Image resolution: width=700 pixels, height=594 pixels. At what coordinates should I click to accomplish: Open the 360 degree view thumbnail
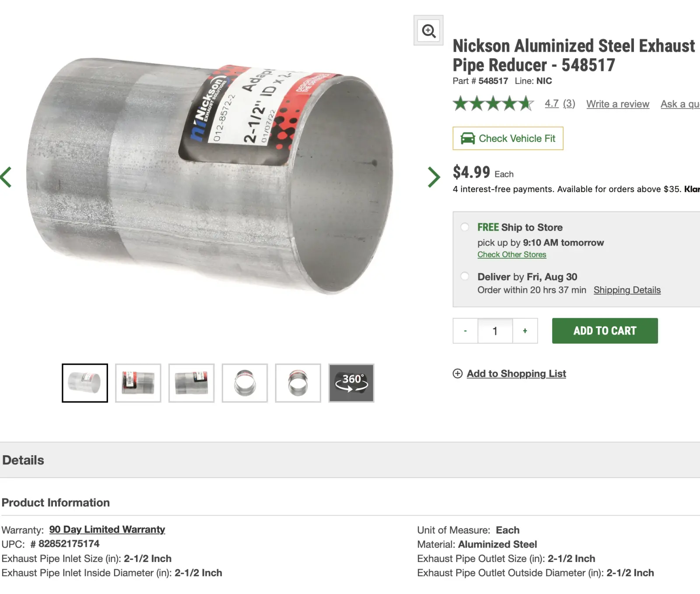pyautogui.click(x=351, y=383)
